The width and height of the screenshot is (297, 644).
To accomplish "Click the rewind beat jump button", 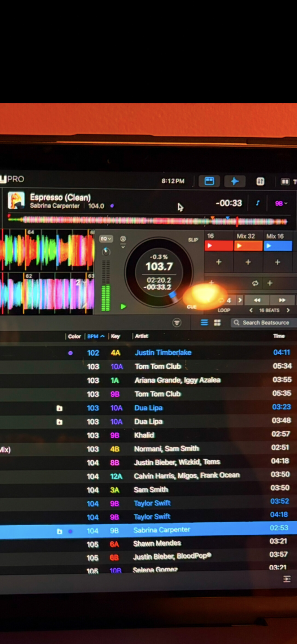I will 257,300.
